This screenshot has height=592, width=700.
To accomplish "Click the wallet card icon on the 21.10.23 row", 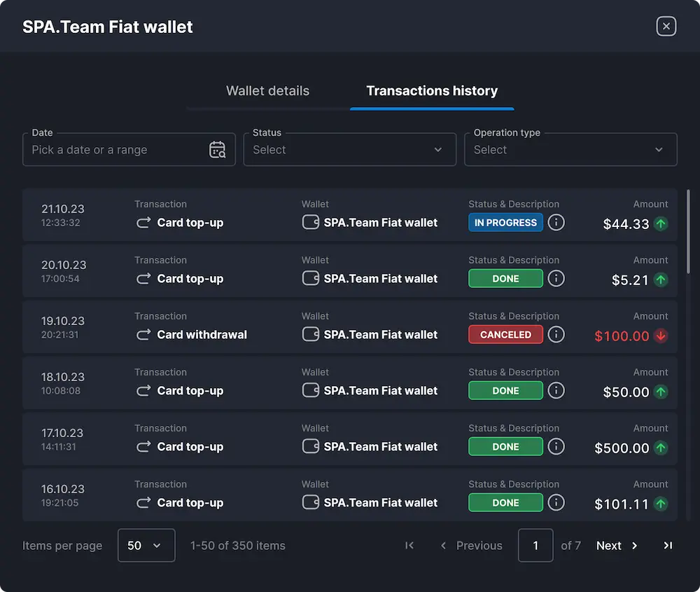I will 310,222.
